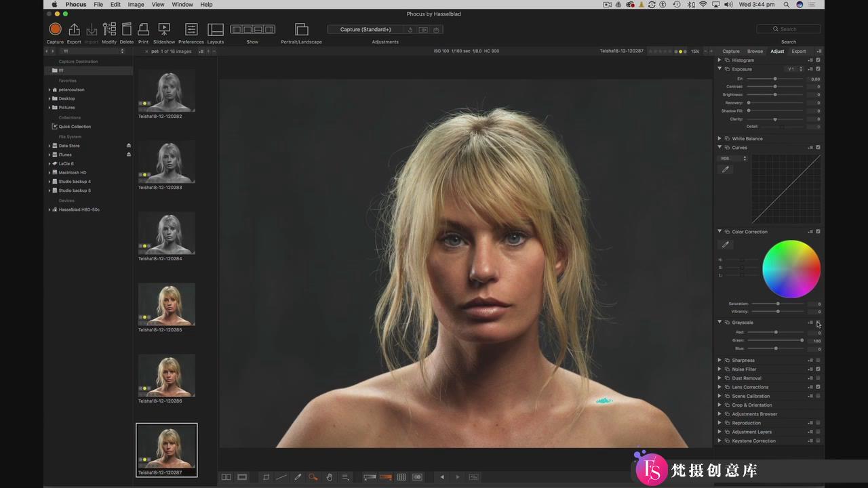Disable the Lens Corrections checkbox
The image size is (868, 488).
818,387
